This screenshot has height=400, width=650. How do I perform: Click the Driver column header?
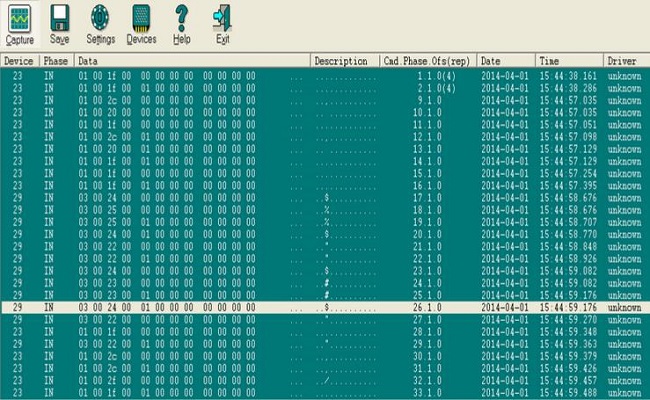click(627, 61)
